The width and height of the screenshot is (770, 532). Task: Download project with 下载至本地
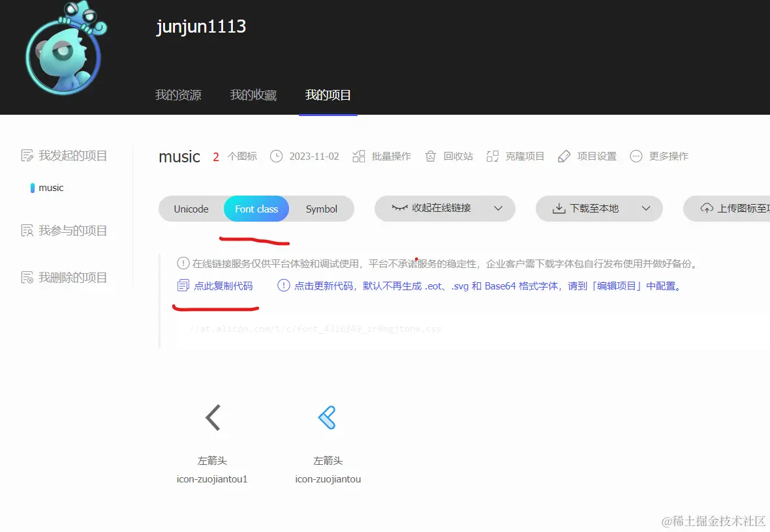(594, 209)
